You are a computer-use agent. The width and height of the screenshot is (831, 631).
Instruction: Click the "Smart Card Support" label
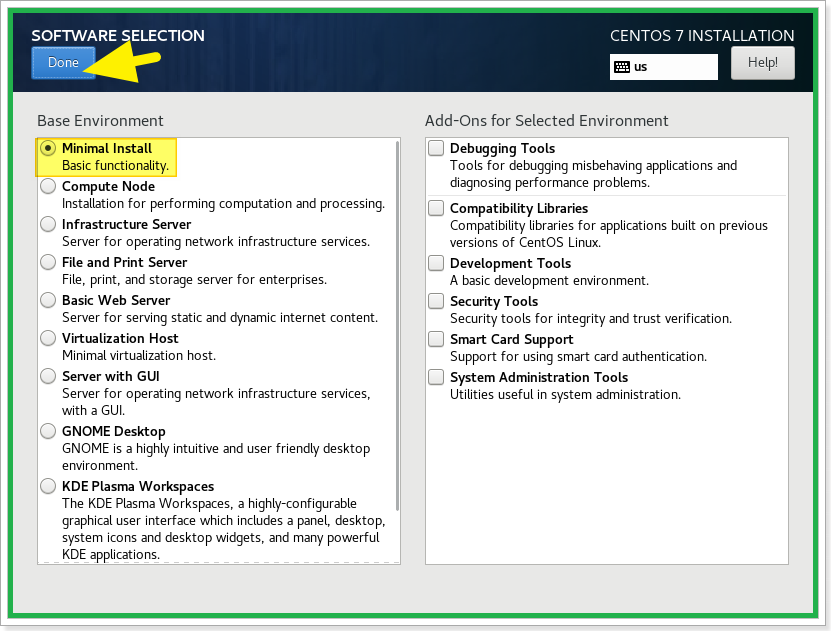[511, 339]
